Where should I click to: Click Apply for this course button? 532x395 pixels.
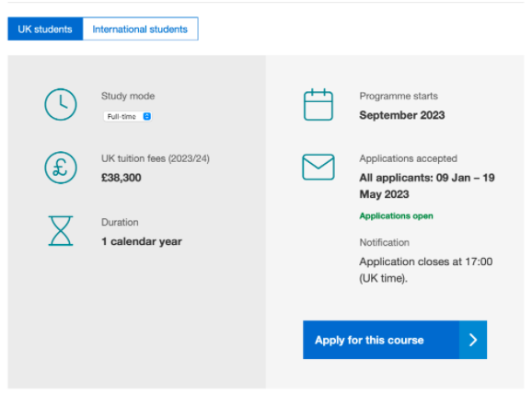[395, 340]
